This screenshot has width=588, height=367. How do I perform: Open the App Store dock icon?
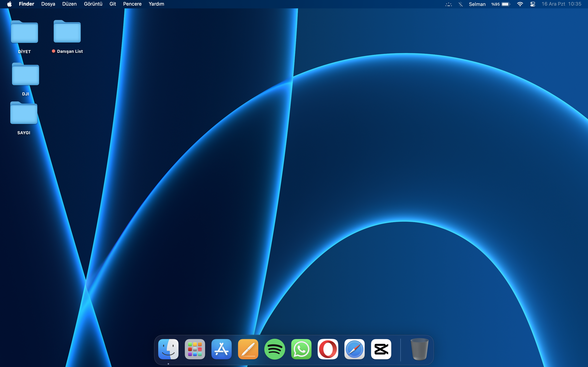coord(221,349)
